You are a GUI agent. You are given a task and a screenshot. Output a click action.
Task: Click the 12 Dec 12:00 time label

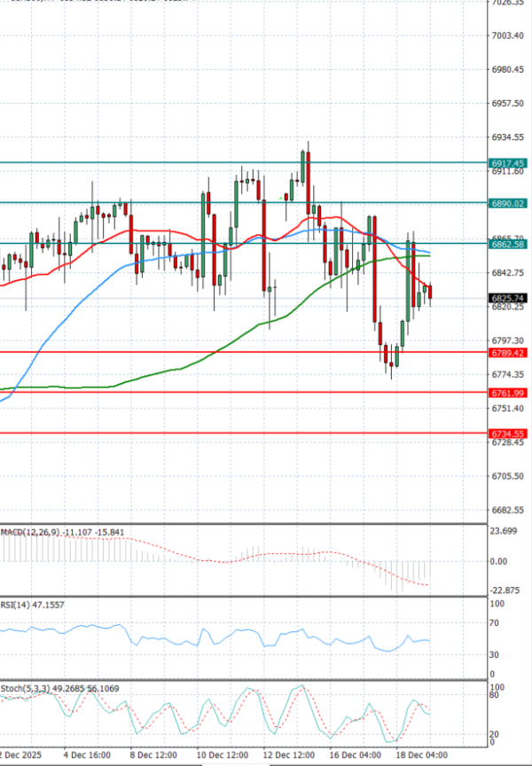coord(289,755)
